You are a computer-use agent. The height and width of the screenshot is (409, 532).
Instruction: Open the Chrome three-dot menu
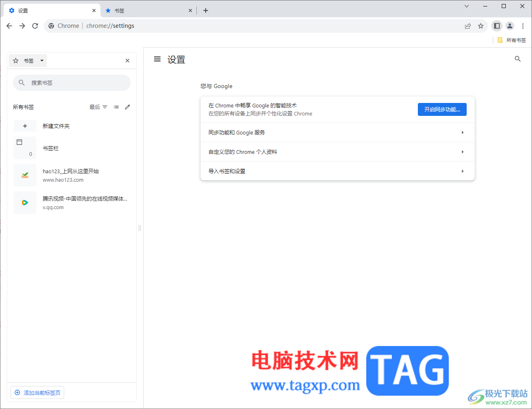(523, 26)
